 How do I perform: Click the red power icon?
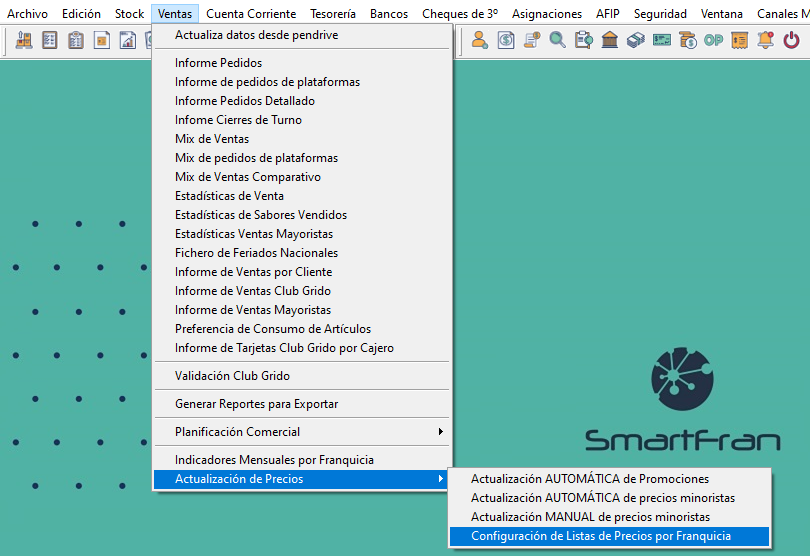tap(791, 40)
